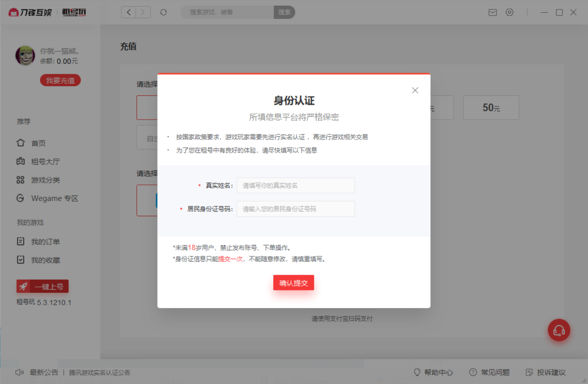588x384 pixels.
Task: Open the settings gear icon
Action: pos(510,12)
